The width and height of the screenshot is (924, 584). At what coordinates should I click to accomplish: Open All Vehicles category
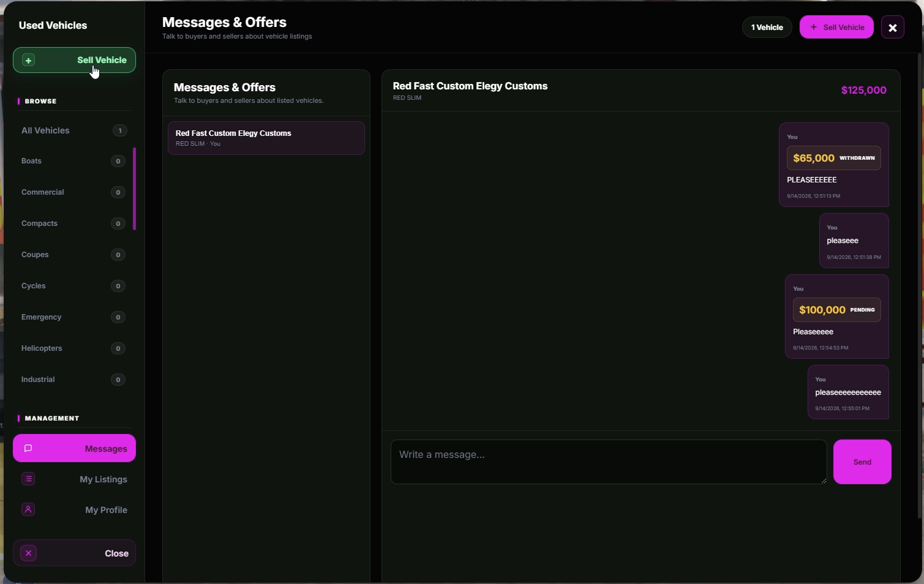pos(73,130)
